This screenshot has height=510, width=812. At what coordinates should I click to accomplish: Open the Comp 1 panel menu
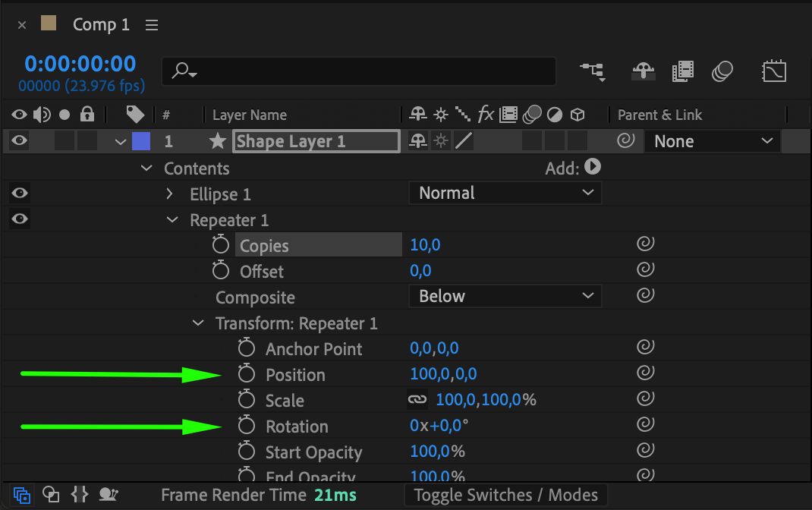152,25
